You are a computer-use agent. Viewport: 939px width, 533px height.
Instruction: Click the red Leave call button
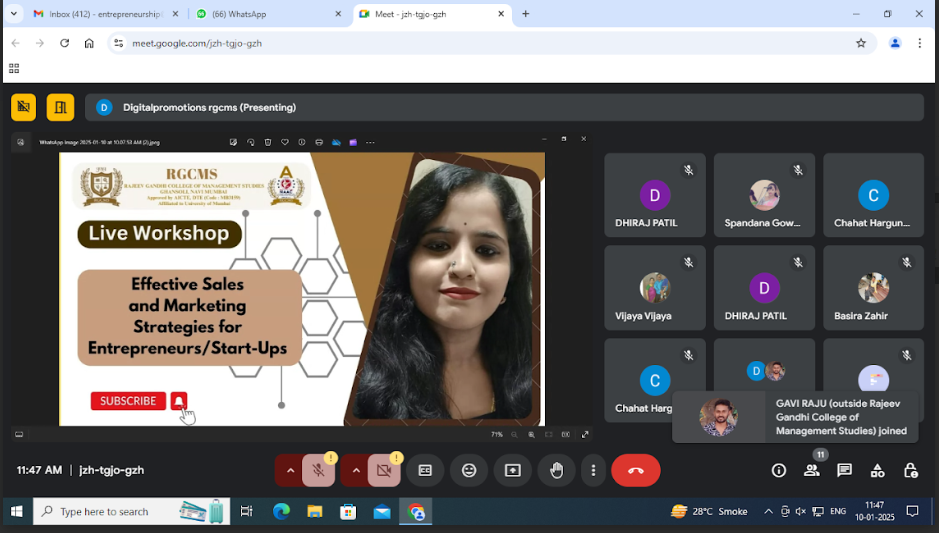635,470
